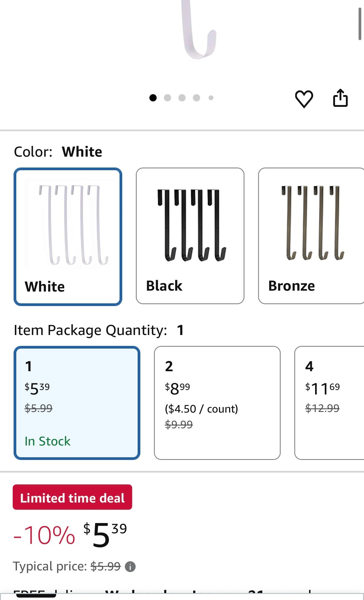Go to the third image carousel dot
This screenshot has width=364, height=600.
(182, 98)
